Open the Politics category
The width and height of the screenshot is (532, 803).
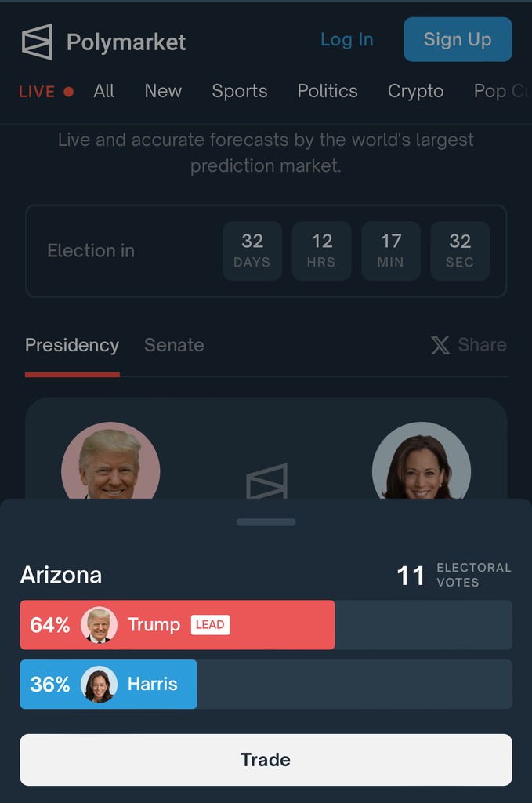pos(328,91)
